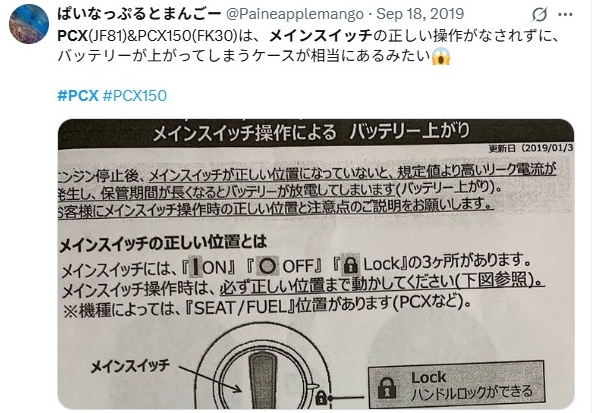This screenshot has width=594, height=413.
Task: Open the display name ぱいなっぷるとまんごー
Action: pos(139,14)
